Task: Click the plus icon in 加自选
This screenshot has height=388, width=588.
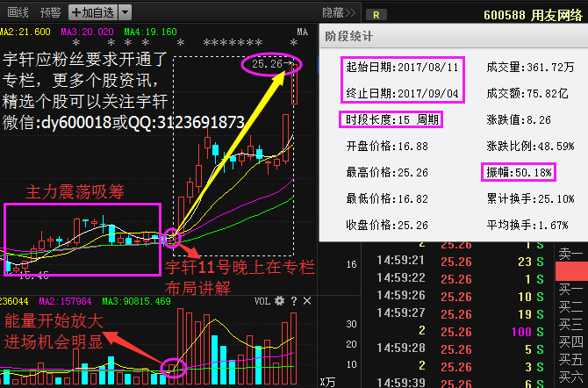Action: pos(77,13)
